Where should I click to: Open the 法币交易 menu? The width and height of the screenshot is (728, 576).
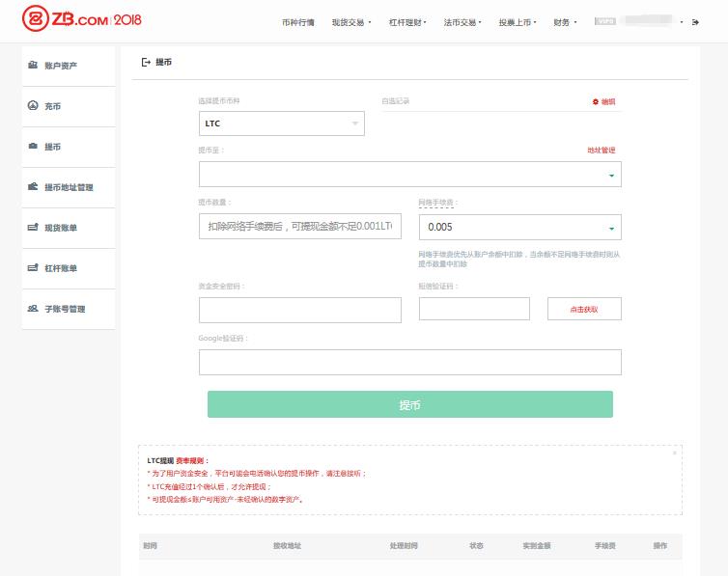click(462, 21)
